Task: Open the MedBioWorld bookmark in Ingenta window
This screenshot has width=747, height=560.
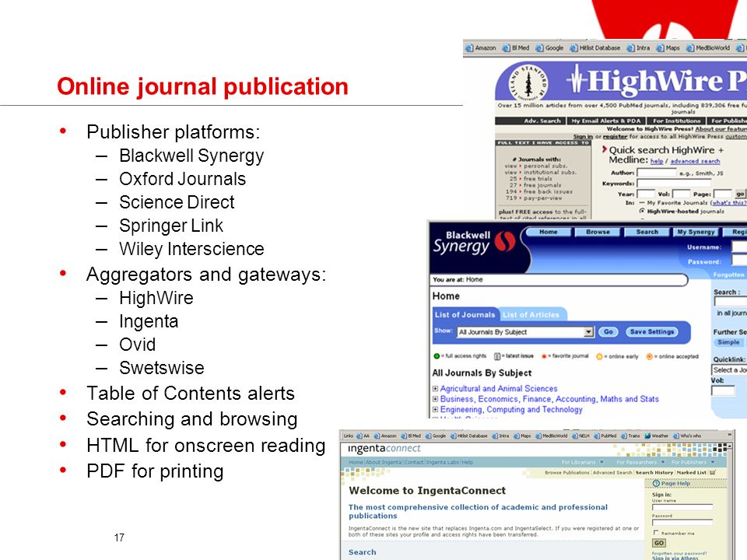Action: [x=551, y=436]
